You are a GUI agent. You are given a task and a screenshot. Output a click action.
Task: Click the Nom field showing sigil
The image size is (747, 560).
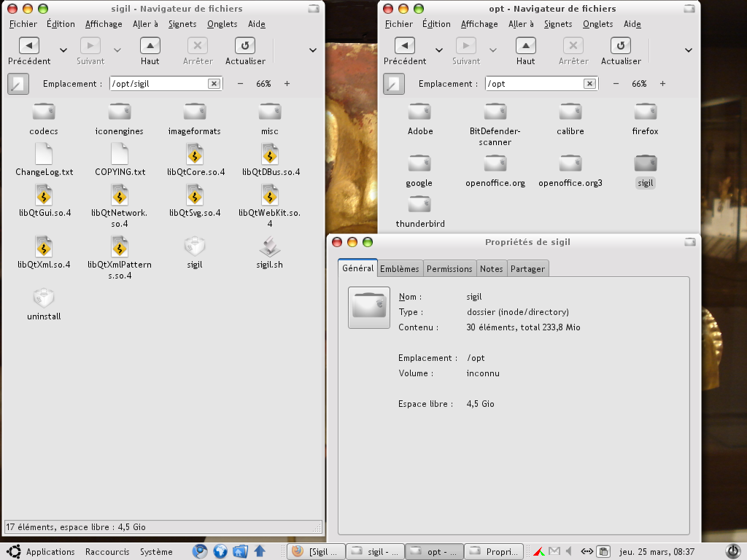pyautogui.click(x=474, y=297)
